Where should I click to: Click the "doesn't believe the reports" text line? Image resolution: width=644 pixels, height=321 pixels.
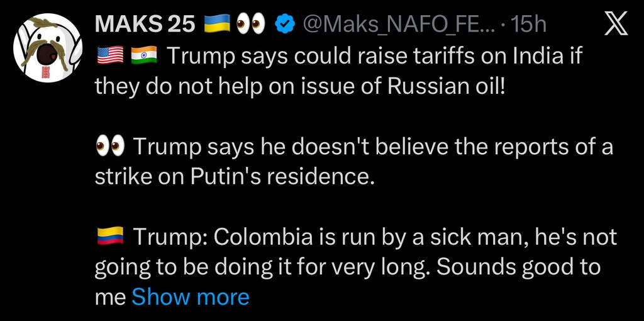(x=371, y=147)
